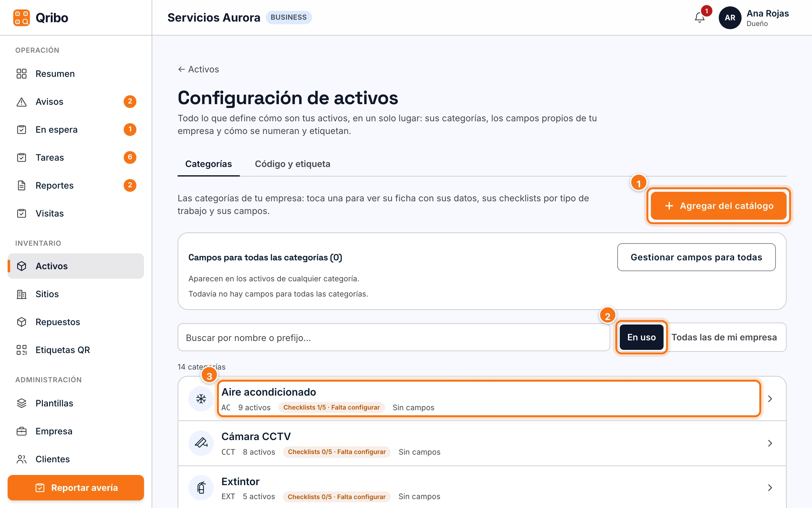Click the Clientes people icon

pyautogui.click(x=22, y=459)
